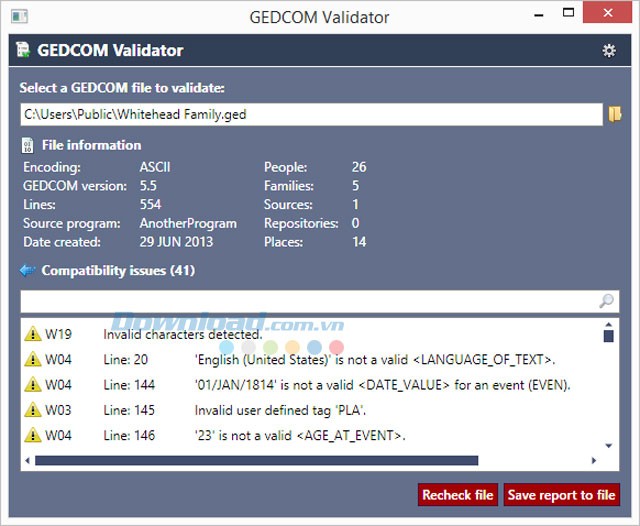
Task: Click the vertical scrollbar down arrow
Action: pos(609,446)
